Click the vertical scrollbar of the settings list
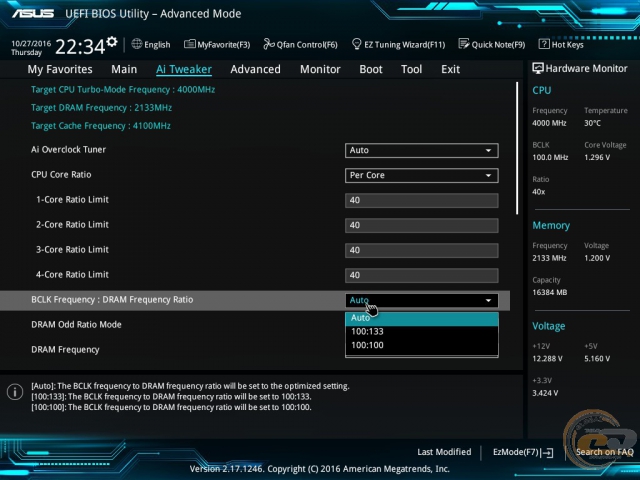The height and width of the screenshot is (480, 640). [517, 148]
